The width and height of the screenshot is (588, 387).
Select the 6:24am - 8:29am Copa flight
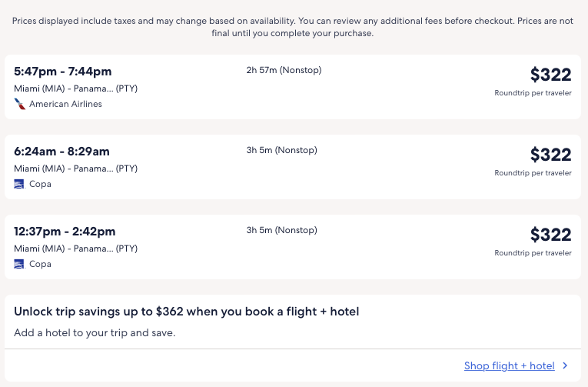[x=61, y=152]
